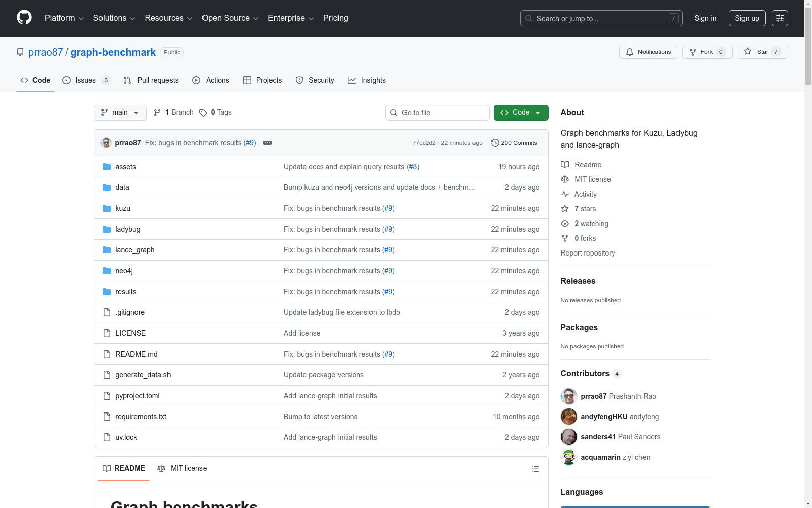The width and height of the screenshot is (812, 508).
Task: Open the lance_graph folder
Action: (135, 250)
